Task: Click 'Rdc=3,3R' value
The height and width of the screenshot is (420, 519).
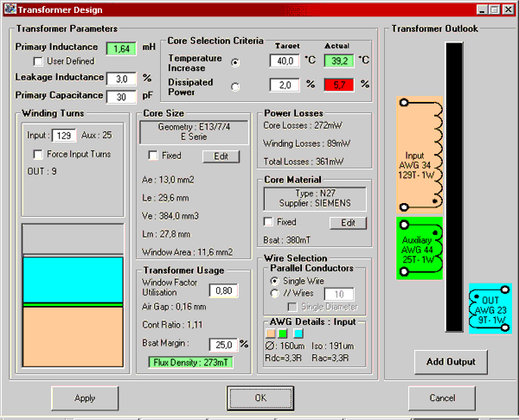Action: click(x=284, y=358)
